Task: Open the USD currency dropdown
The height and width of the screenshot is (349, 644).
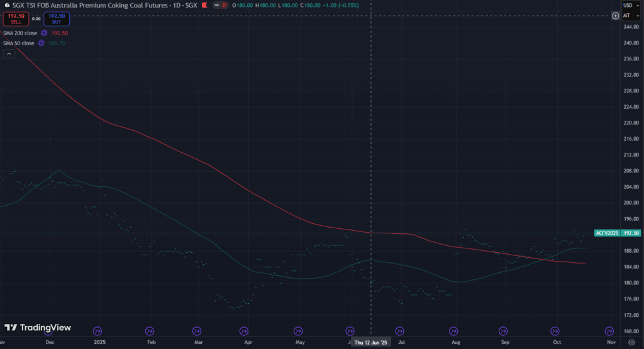Action: coord(628,5)
